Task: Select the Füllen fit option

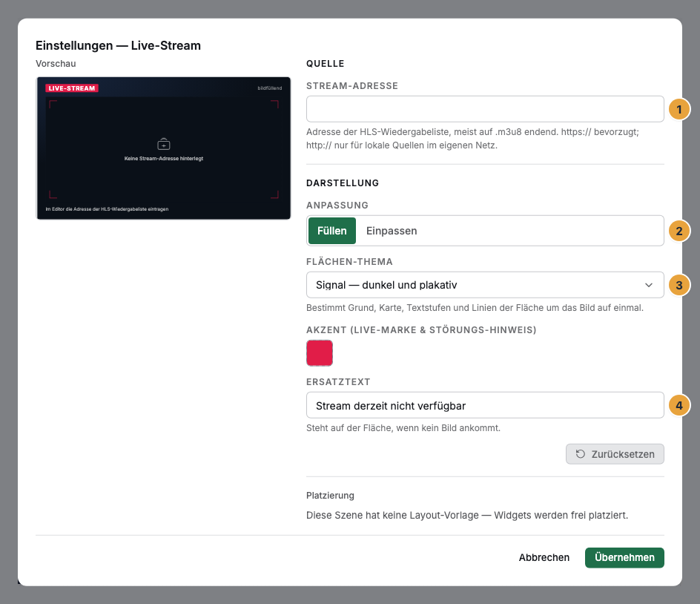Action: coord(331,231)
